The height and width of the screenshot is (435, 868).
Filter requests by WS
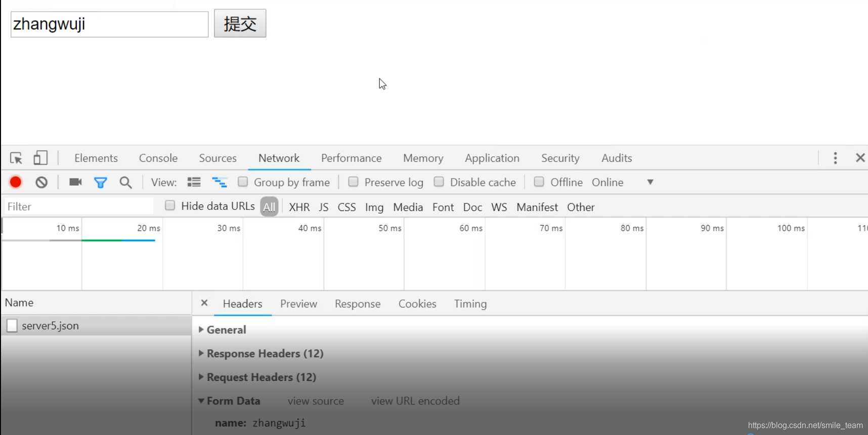tap(499, 207)
